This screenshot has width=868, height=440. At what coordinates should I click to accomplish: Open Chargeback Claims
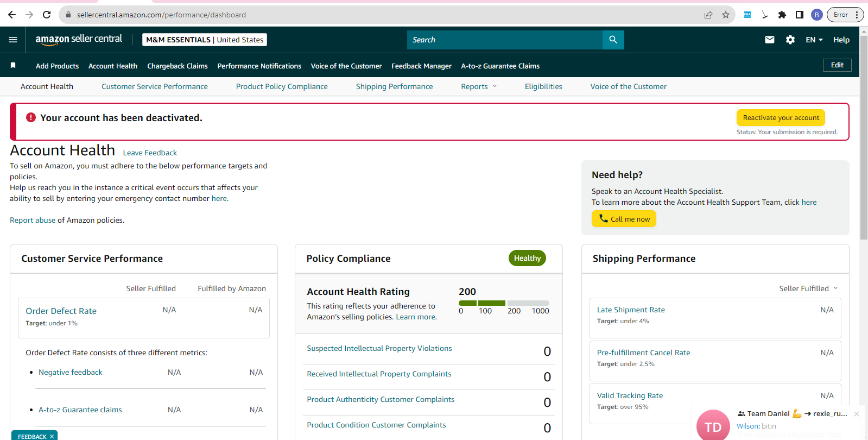178,66
